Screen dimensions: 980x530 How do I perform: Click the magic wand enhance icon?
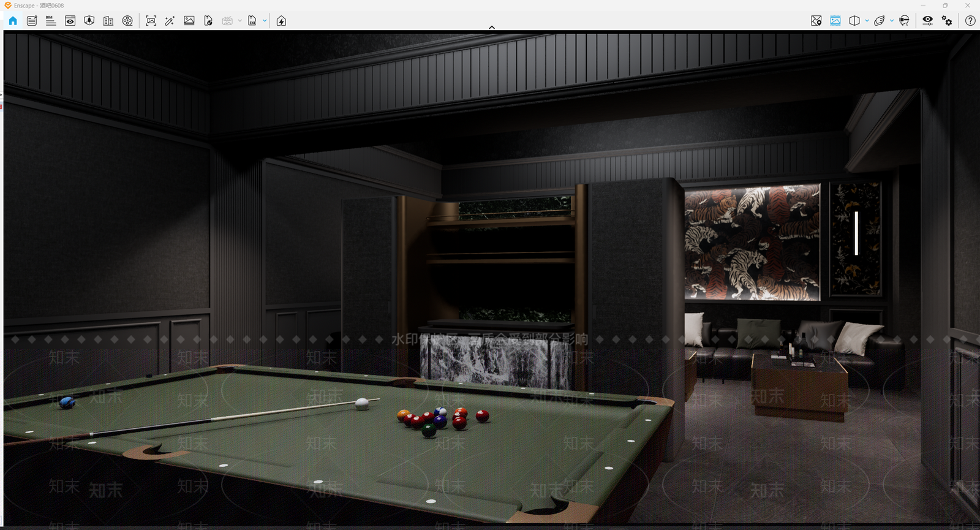pos(170,21)
